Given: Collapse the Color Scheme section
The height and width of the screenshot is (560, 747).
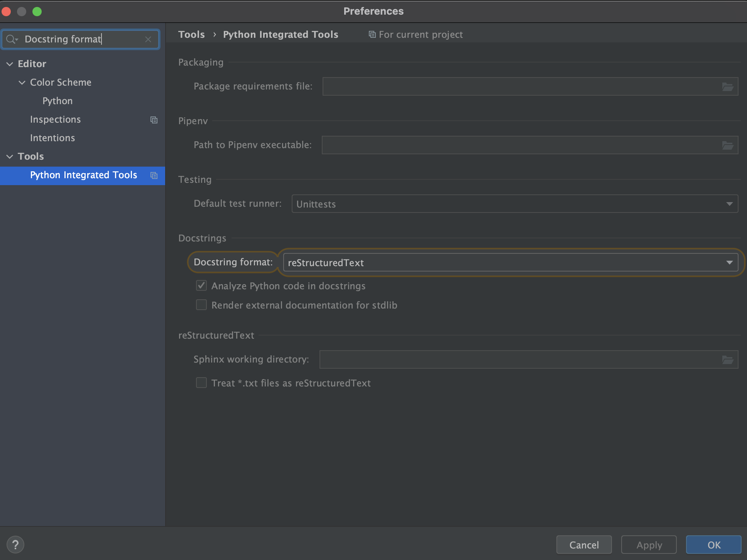Looking at the screenshot, I should 22,82.
